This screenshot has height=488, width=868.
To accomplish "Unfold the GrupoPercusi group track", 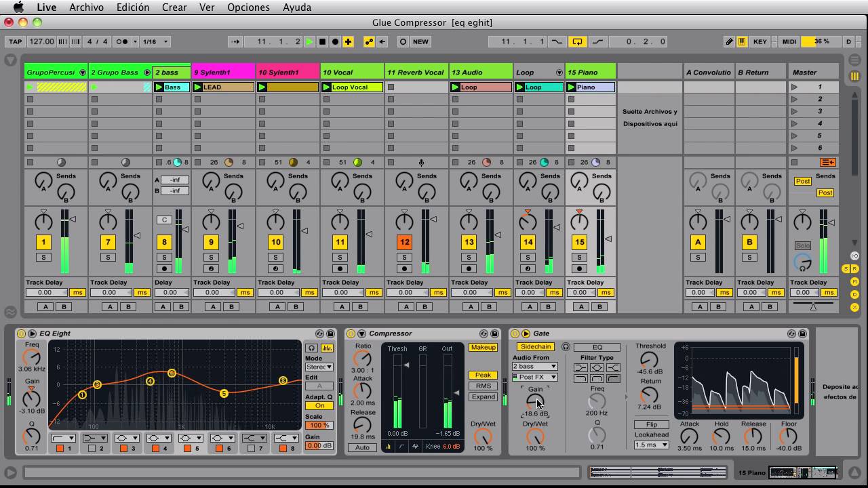I will click(x=83, y=73).
